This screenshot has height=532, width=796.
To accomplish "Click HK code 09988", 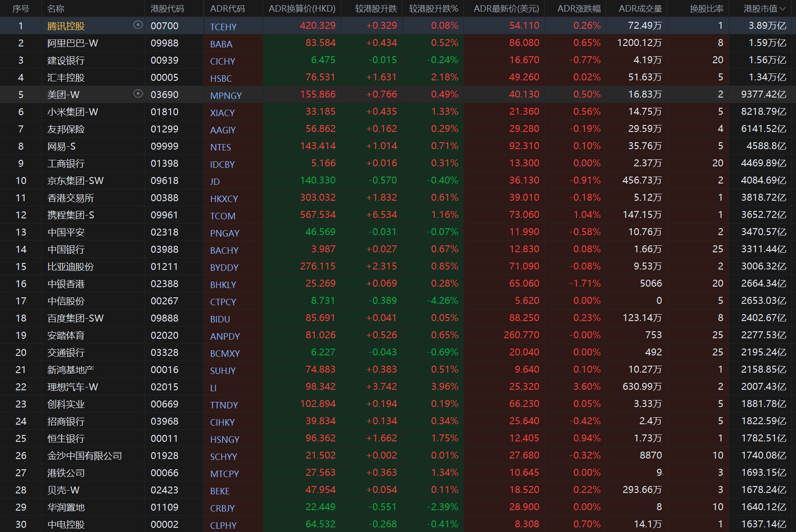I will 165,43.
